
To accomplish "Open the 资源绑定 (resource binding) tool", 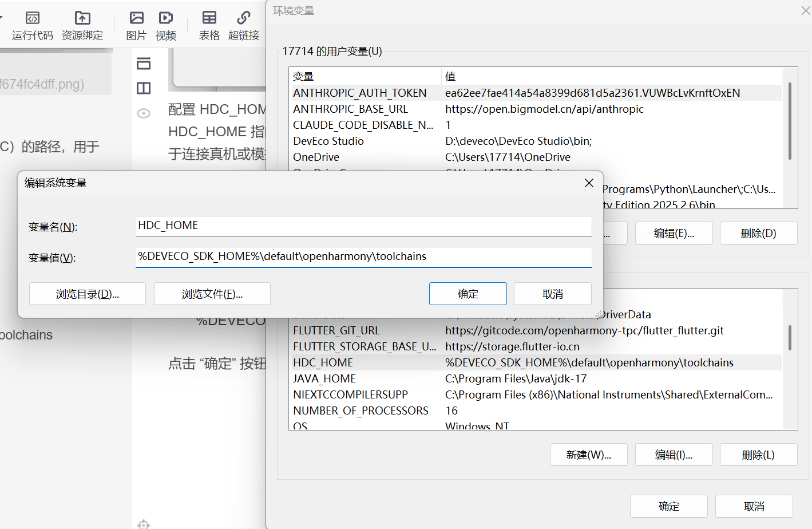I will coord(82,26).
